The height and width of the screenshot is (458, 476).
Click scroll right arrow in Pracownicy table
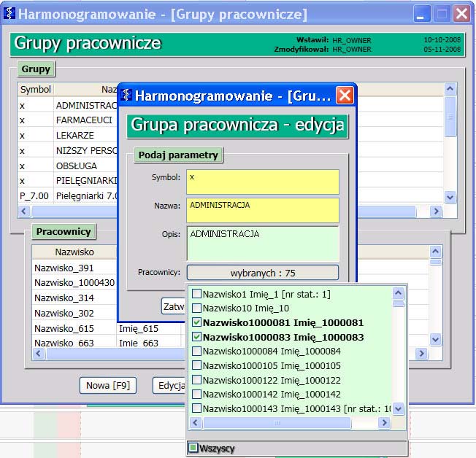[421, 354]
